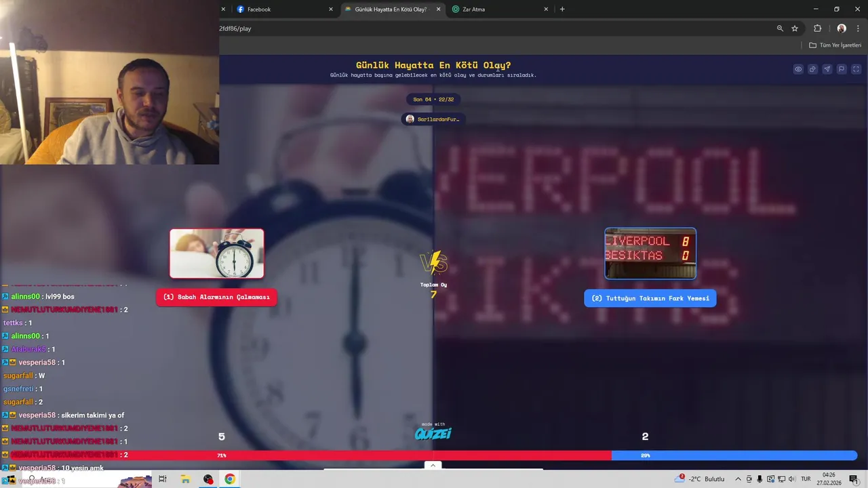This screenshot has height=488, width=868.
Task: Click the blue 29% vote bar
Action: tap(734, 455)
